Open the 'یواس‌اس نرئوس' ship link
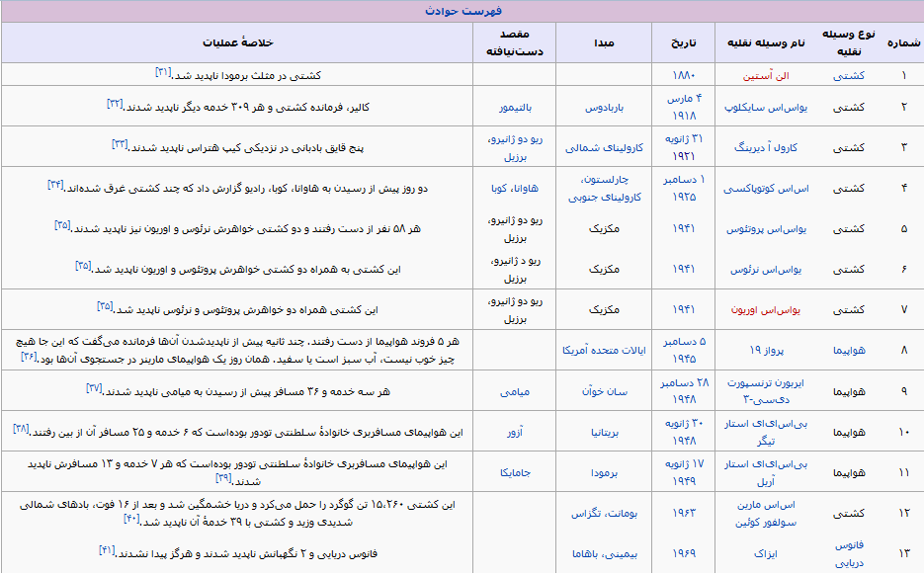The image size is (924, 575). coord(766,270)
